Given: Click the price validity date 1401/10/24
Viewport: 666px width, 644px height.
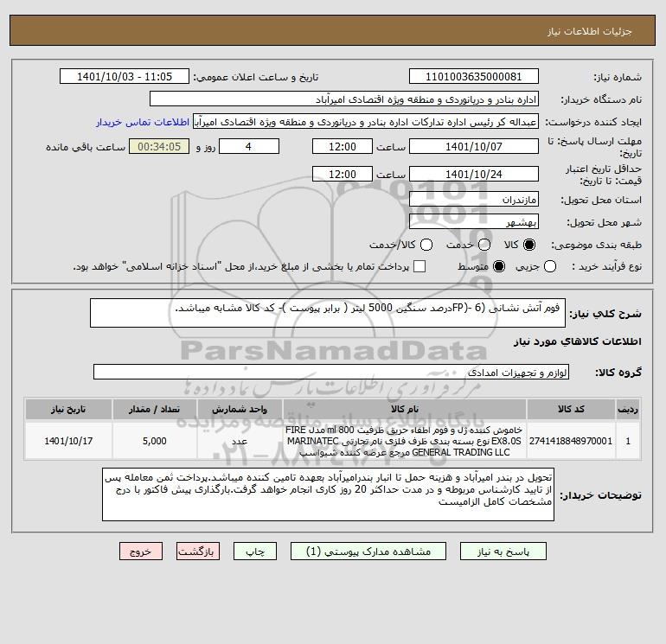Looking at the screenshot, I should click(x=474, y=174).
